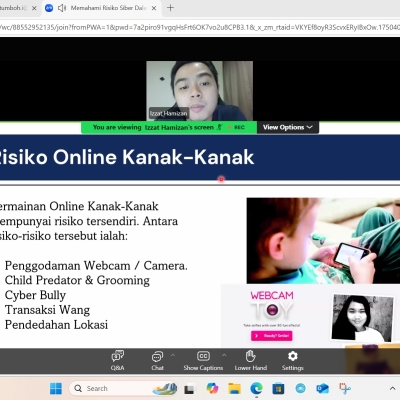The image size is (400, 400).
Task: Click the red REC recording indicator
Action: pyautogui.click(x=237, y=127)
